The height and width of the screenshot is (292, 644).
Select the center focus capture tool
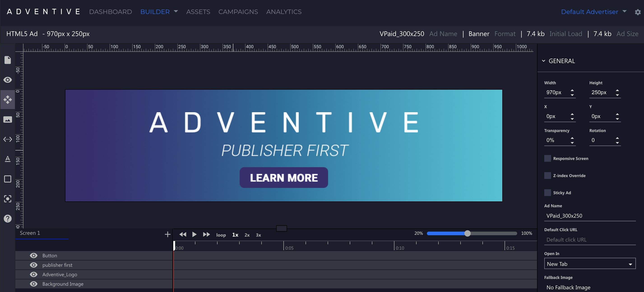(7, 199)
